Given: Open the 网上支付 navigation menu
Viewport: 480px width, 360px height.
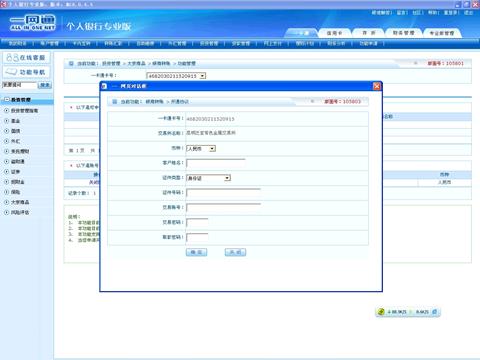Looking at the screenshot, I should click(x=273, y=43).
